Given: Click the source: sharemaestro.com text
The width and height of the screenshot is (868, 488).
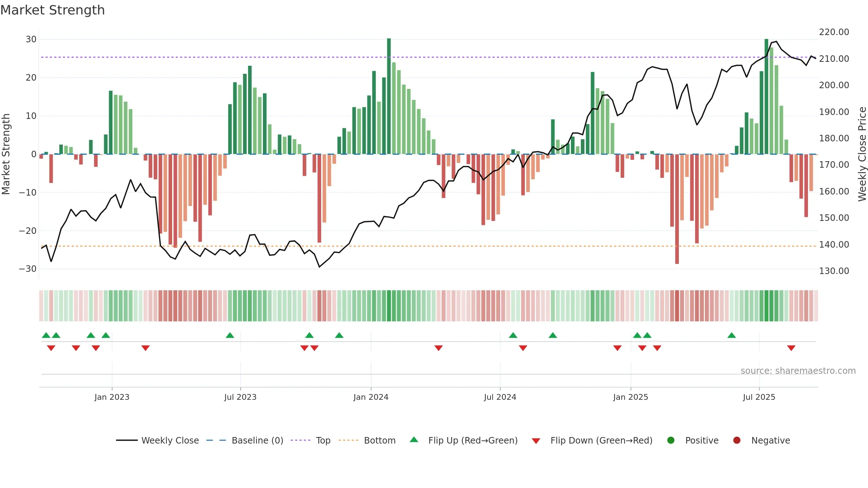Looking at the screenshot, I should point(798,371).
